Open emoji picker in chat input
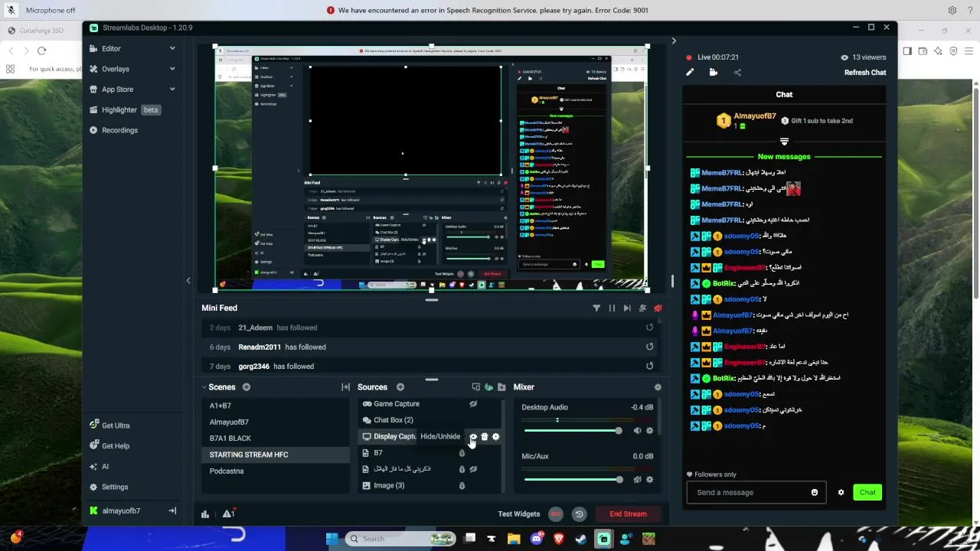Image resolution: width=980 pixels, height=551 pixels. pos(815,493)
